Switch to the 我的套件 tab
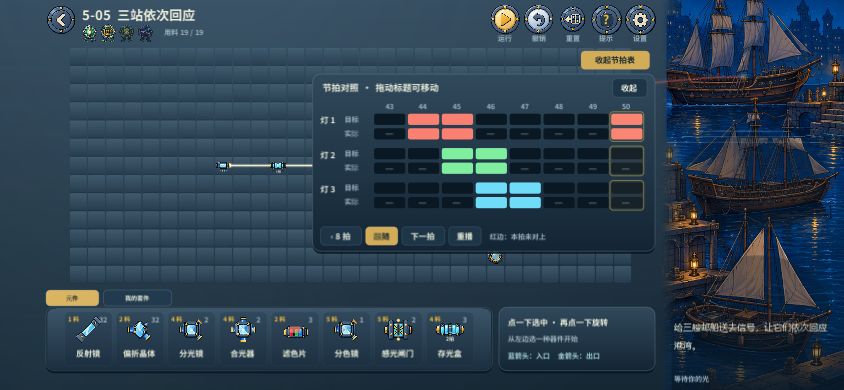844x390 pixels. click(x=137, y=298)
